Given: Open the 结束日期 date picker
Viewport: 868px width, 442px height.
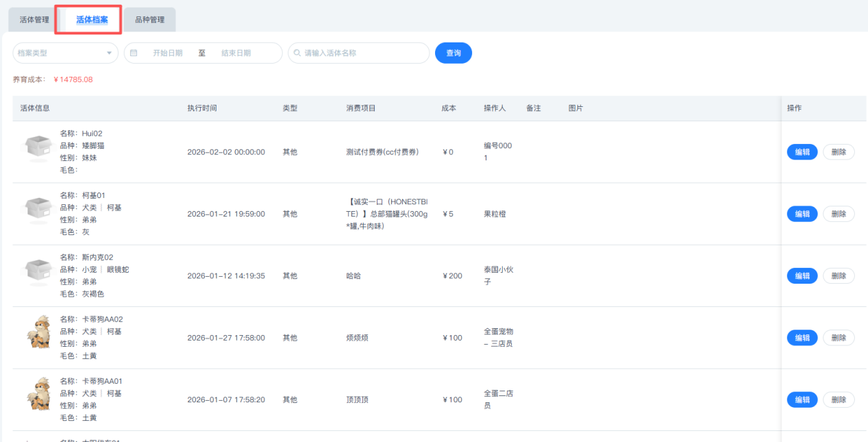Looking at the screenshot, I should point(236,53).
